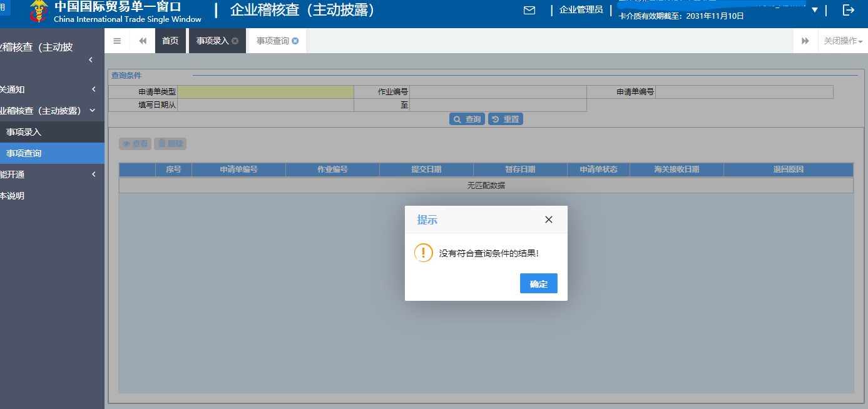Click the disabled 查看 eye view icon
868x409 pixels.
(x=135, y=143)
